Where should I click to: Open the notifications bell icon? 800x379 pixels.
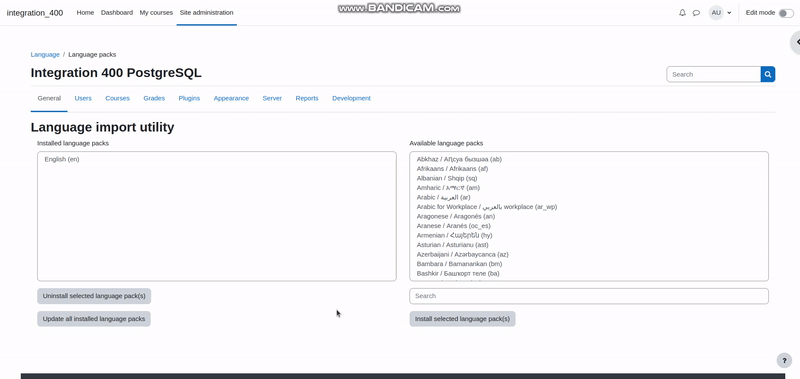682,13
